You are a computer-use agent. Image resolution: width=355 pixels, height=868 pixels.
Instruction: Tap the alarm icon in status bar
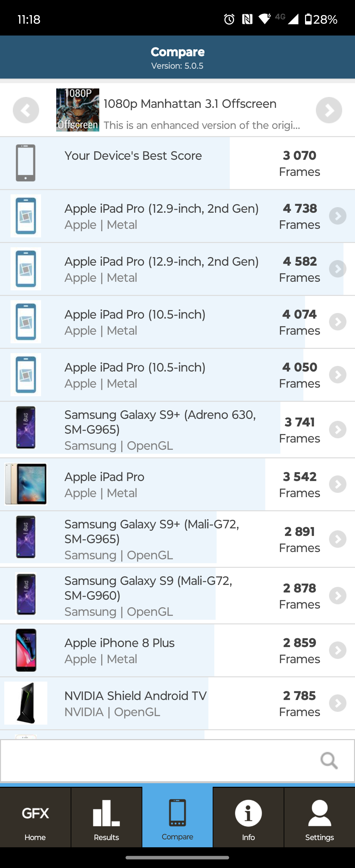229,19
